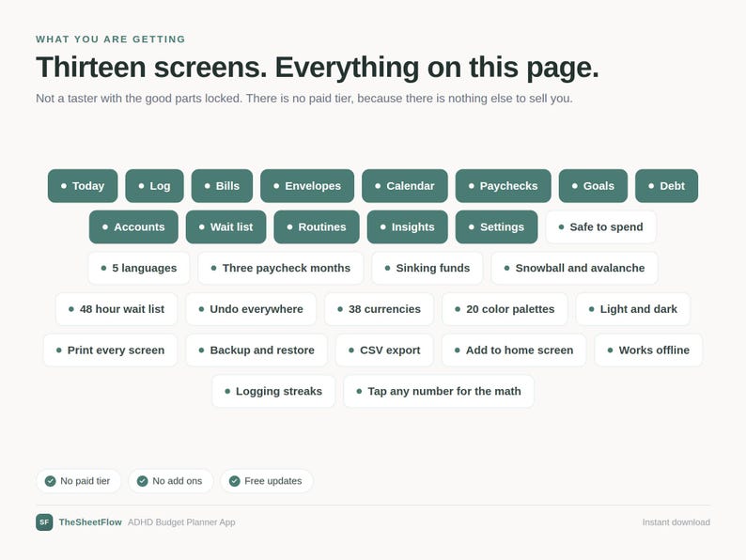746x560 pixels.
Task: Select the Backup and restore pill
Action: pos(256,350)
